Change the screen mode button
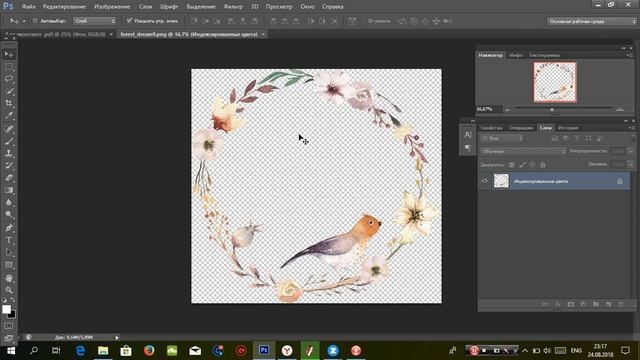The width and height of the screenshot is (640, 360). coord(9,338)
